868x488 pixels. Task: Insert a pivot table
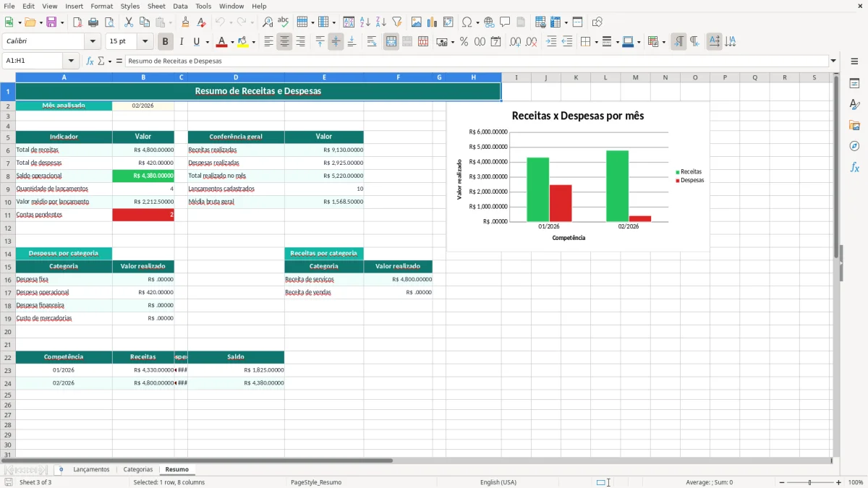(448, 22)
